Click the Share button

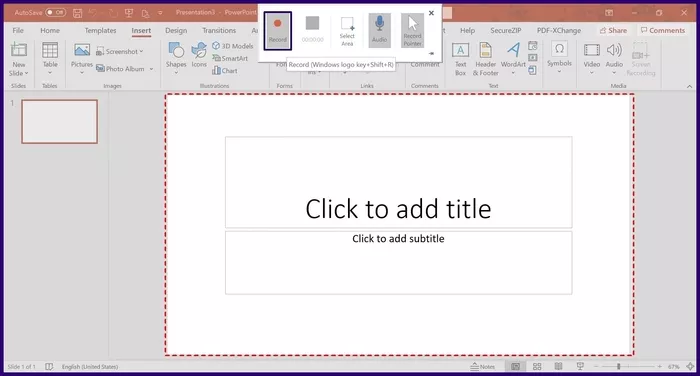(613, 30)
